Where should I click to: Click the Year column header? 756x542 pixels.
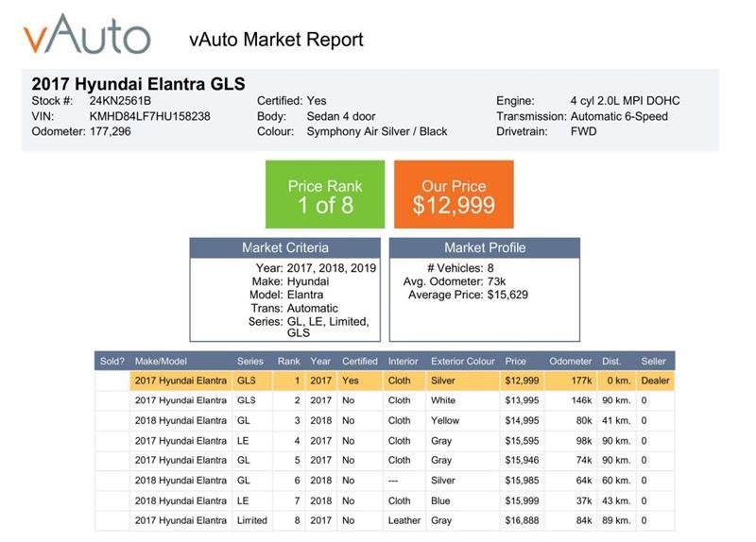tap(320, 361)
